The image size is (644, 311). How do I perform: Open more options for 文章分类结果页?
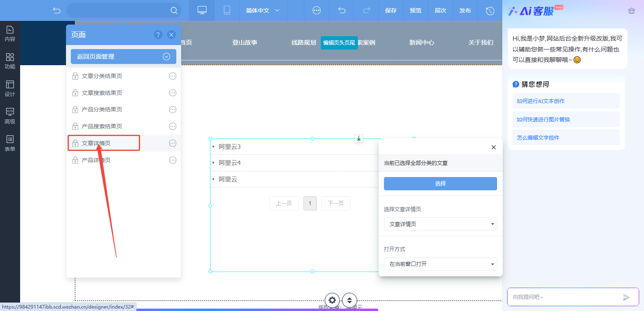pyautogui.click(x=173, y=76)
